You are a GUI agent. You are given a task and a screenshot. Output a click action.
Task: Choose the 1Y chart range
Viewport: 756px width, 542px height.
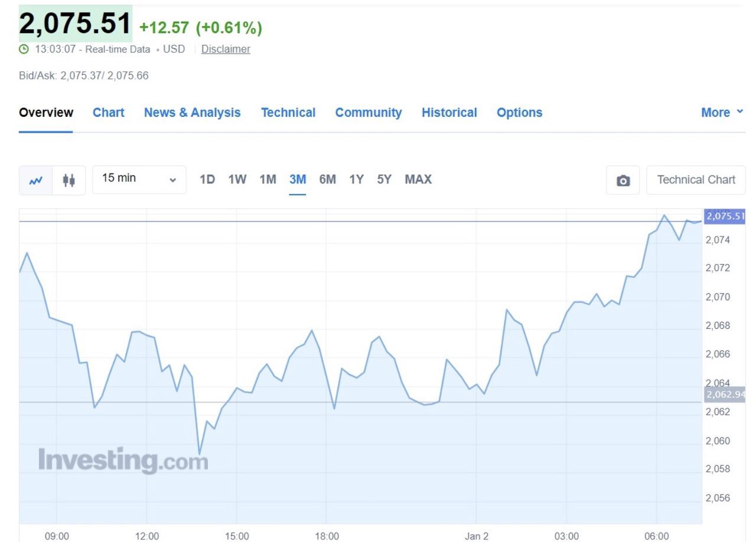point(356,179)
